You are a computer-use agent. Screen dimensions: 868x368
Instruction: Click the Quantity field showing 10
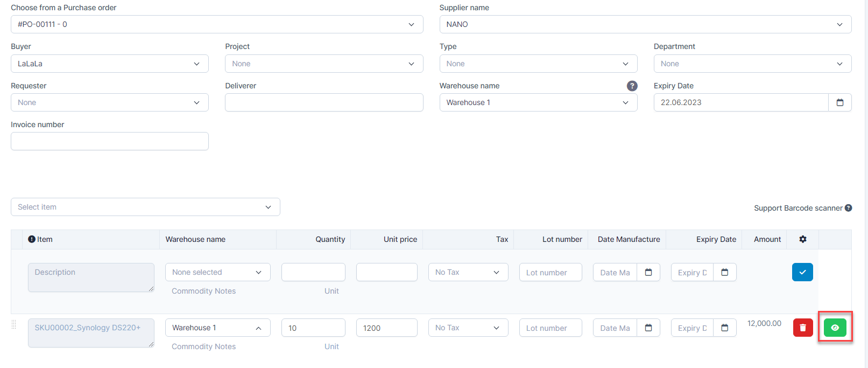tap(313, 328)
